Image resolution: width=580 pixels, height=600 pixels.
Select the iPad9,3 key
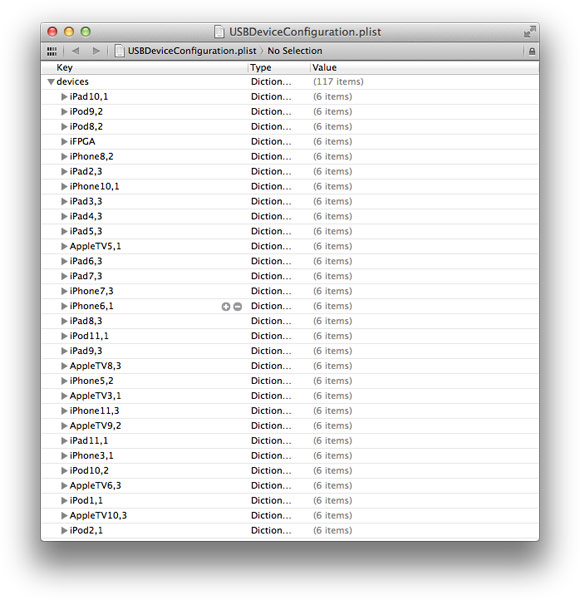click(x=86, y=351)
